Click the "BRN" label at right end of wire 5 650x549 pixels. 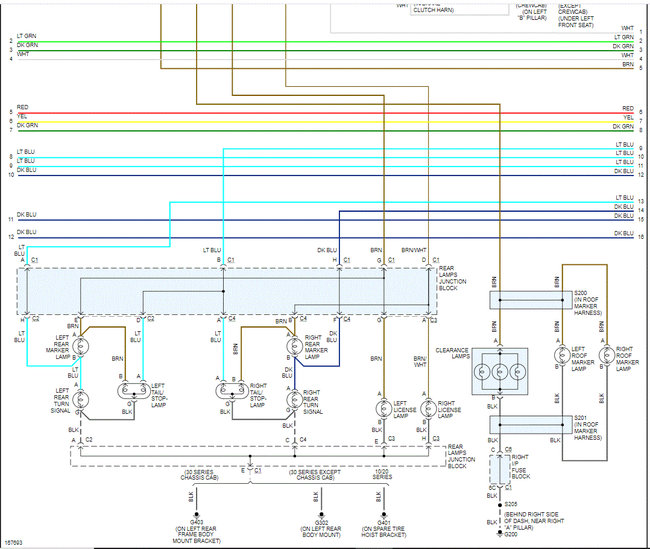pyautogui.click(x=628, y=64)
